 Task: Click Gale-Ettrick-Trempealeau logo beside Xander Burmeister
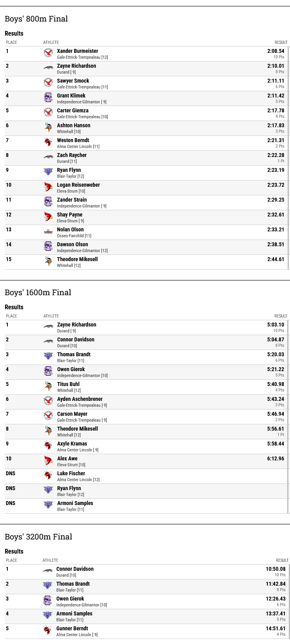point(48,53)
